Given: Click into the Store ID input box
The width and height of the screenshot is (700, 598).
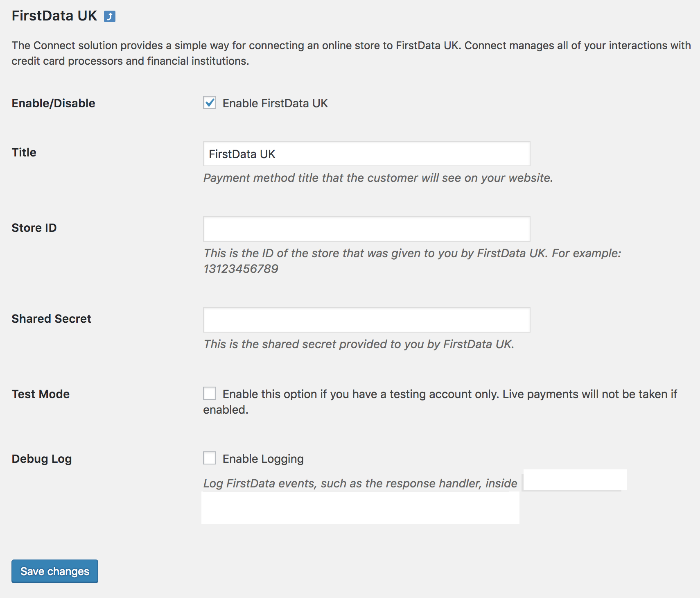Looking at the screenshot, I should point(366,229).
